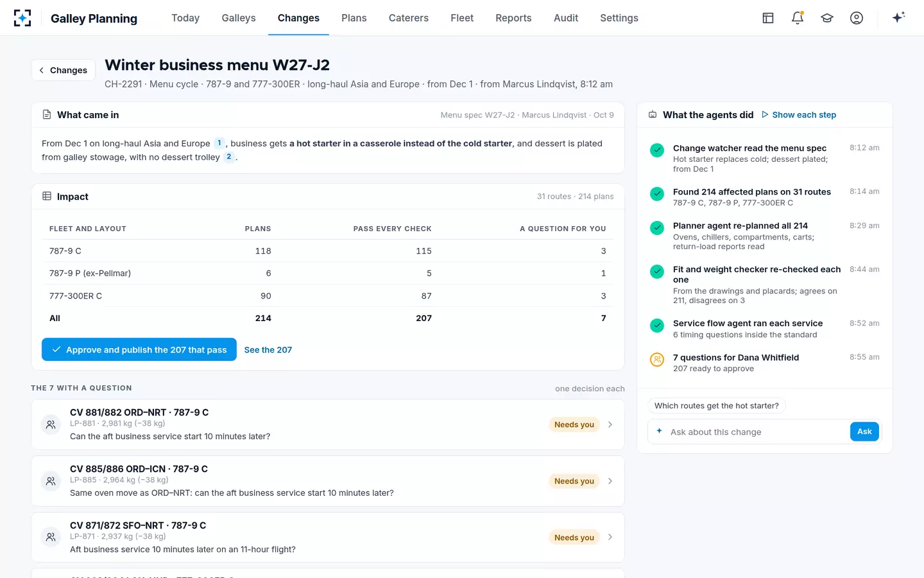Click the table icon beside Impact

click(47, 196)
